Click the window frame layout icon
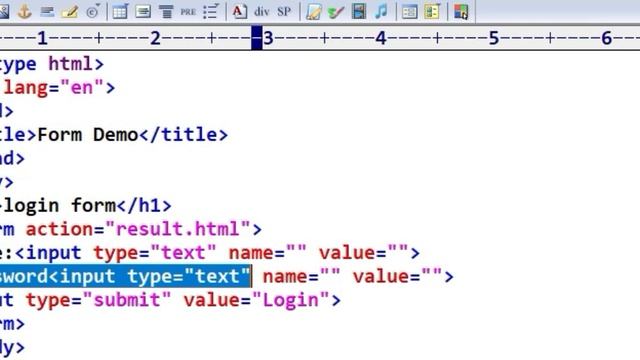Screen dimensions: 640x360 [409, 11]
